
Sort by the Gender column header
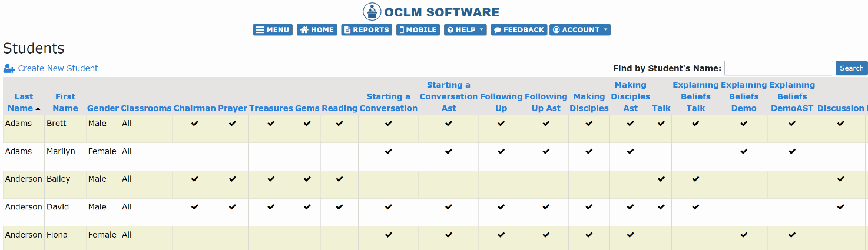pos(103,108)
